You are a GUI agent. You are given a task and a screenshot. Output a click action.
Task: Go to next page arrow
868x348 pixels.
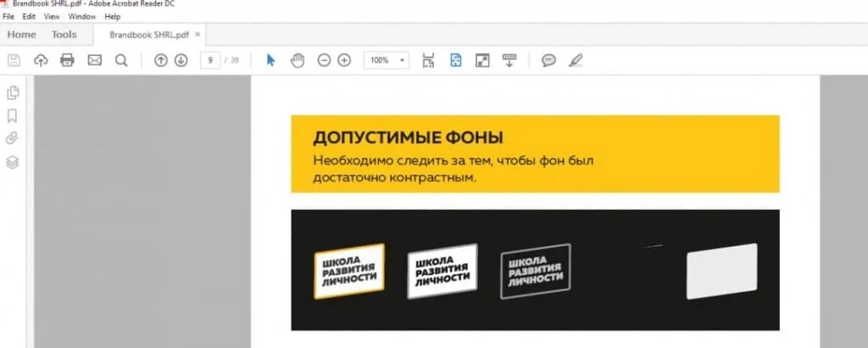181,60
